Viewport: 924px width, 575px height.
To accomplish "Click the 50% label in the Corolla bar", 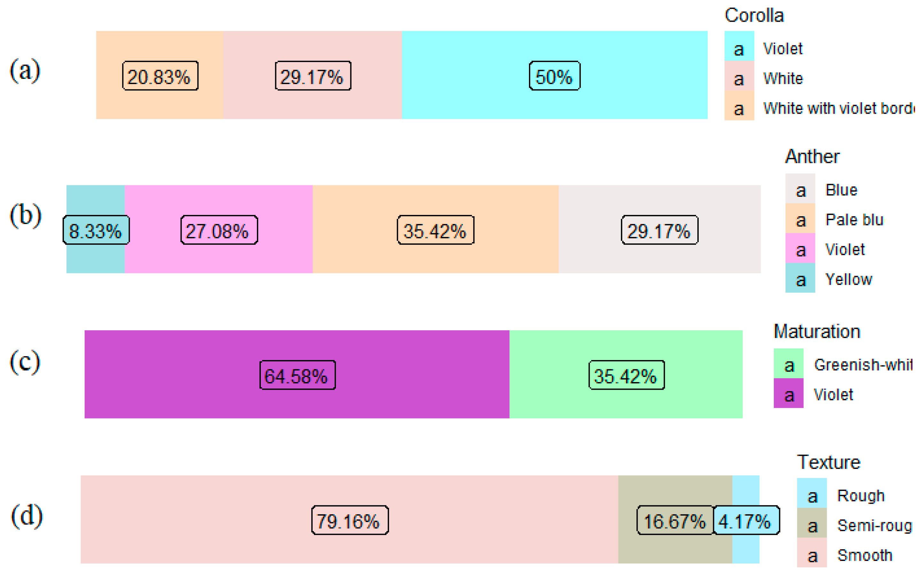I will click(x=554, y=76).
